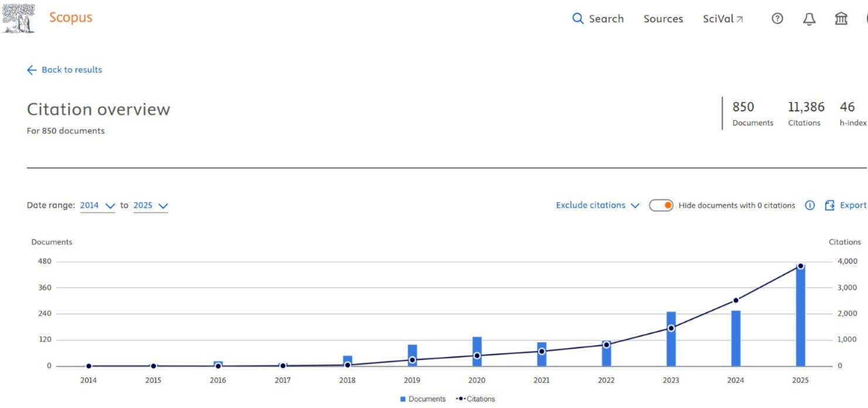The image size is (868, 408).
Task: Toggle Hide documents with 0 citations
Action: (661, 205)
